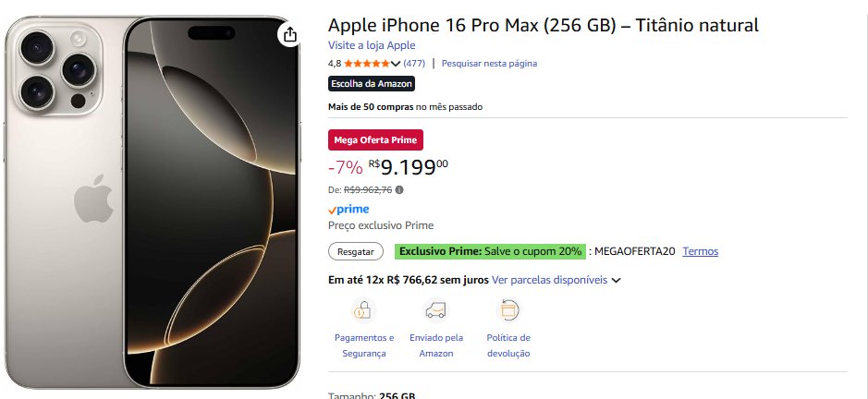Viewport: 868px width, 399px height.
Task: Click the Pesquisar nesta página link
Action: pyautogui.click(x=489, y=64)
